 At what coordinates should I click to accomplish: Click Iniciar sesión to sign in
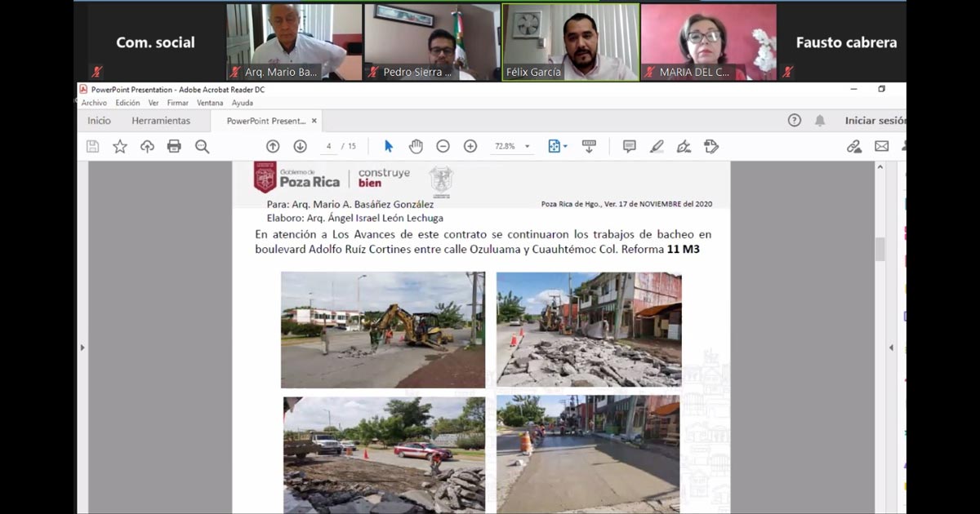tap(874, 121)
